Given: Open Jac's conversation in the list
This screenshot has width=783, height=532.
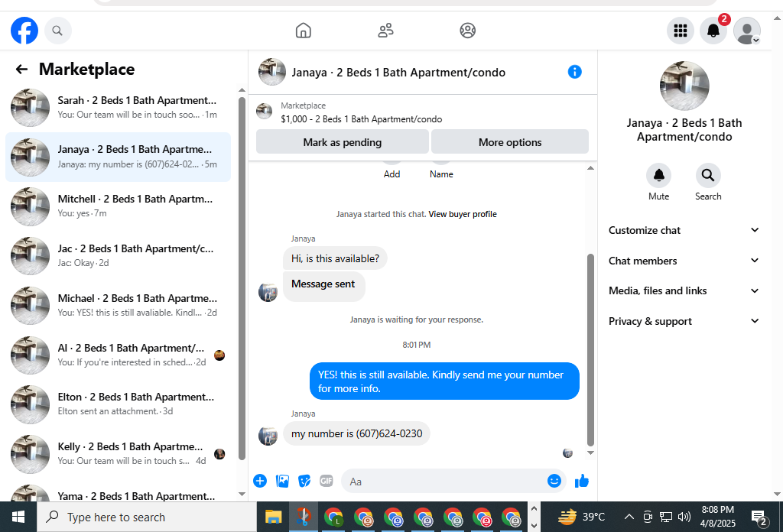Looking at the screenshot, I should [x=119, y=255].
